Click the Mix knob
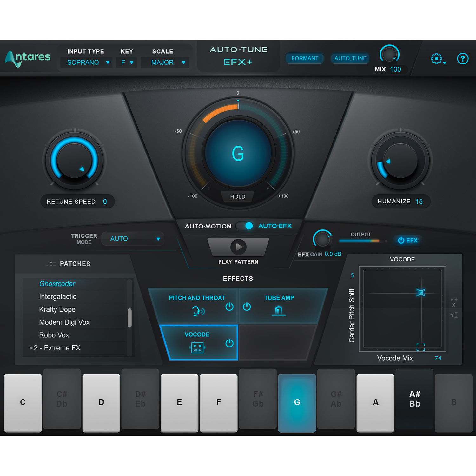Screen dimensions: 476x476 click(x=389, y=55)
